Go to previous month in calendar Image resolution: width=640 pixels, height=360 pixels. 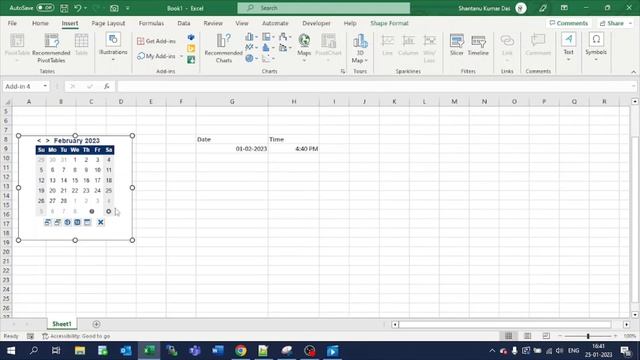click(39, 140)
